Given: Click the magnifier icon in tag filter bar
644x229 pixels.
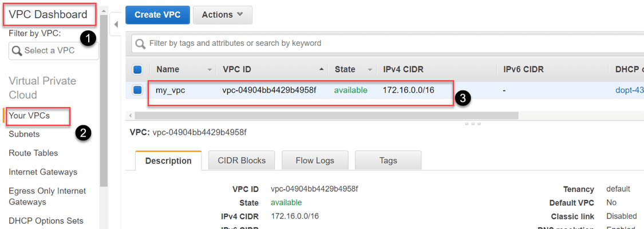Looking at the screenshot, I should [140, 44].
